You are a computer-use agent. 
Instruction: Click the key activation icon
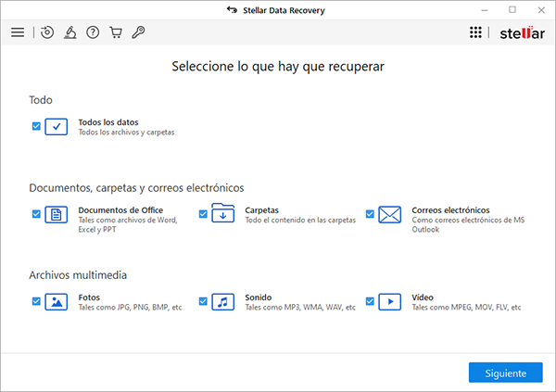point(138,32)
